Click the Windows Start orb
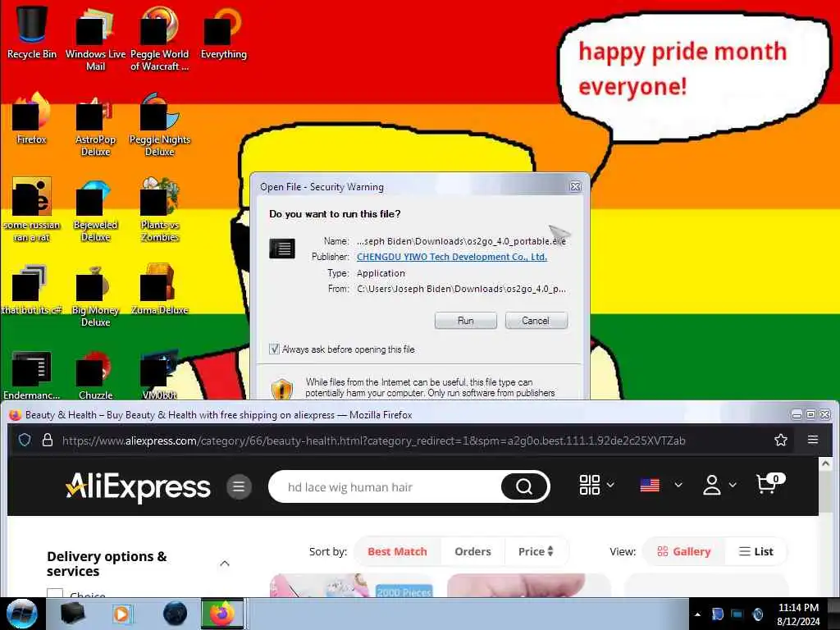Viewport: 840px width, 630px height. (22, 614)
